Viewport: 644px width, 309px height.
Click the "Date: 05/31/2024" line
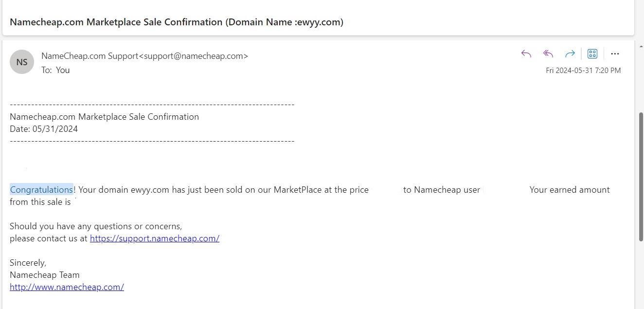[44, 129]
